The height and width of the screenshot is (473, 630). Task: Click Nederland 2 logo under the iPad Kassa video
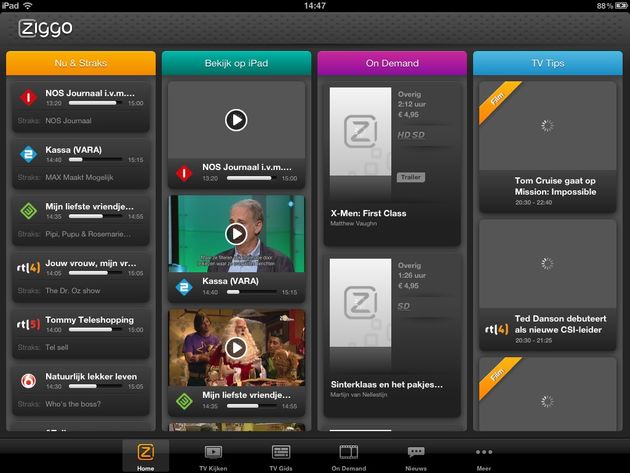(x=184, y=287)
